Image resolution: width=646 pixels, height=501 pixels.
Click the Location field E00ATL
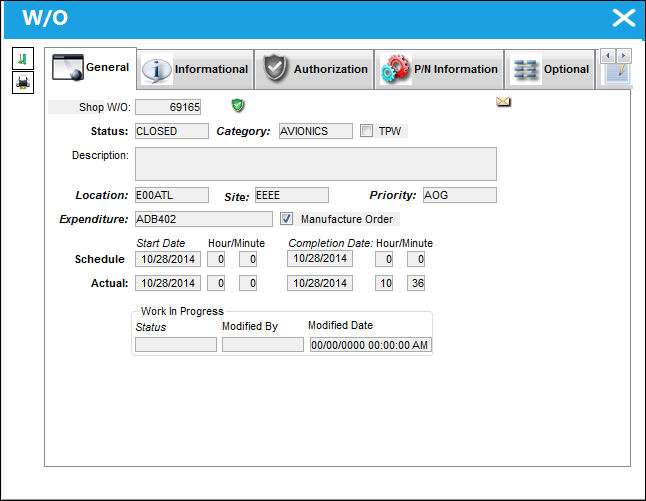coord(172,195)
